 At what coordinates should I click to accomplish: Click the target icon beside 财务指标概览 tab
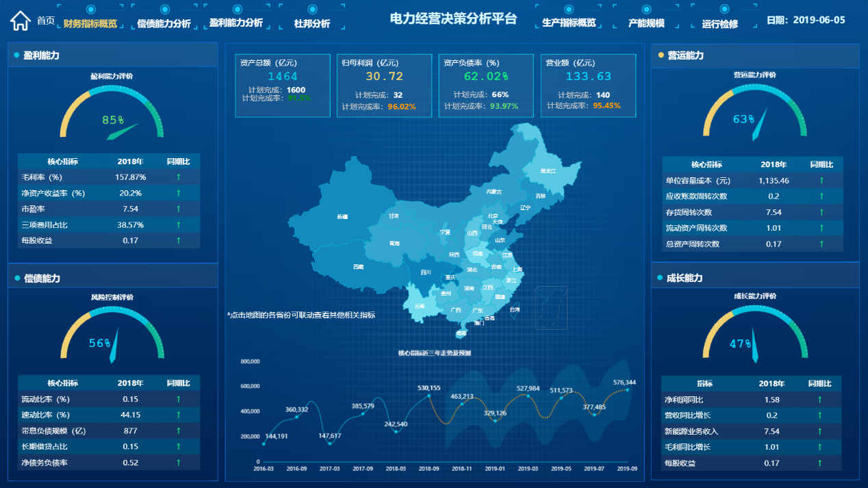tap(92, 10)
